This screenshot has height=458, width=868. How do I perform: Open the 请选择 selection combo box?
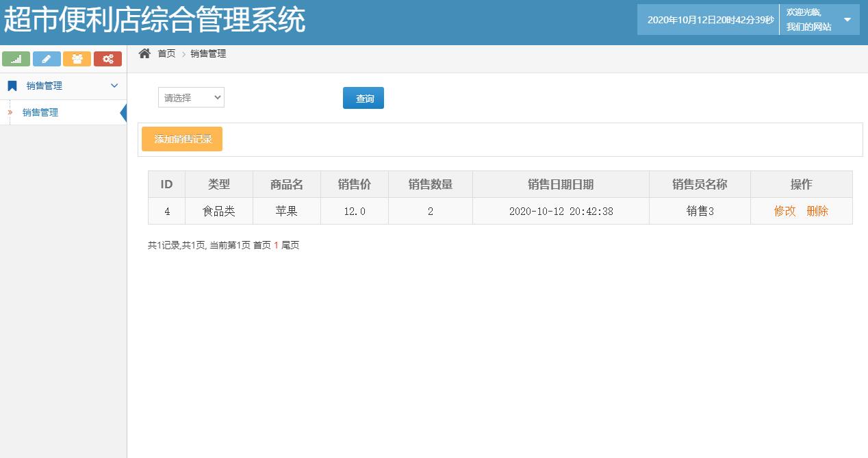click(x=190, y=97)
